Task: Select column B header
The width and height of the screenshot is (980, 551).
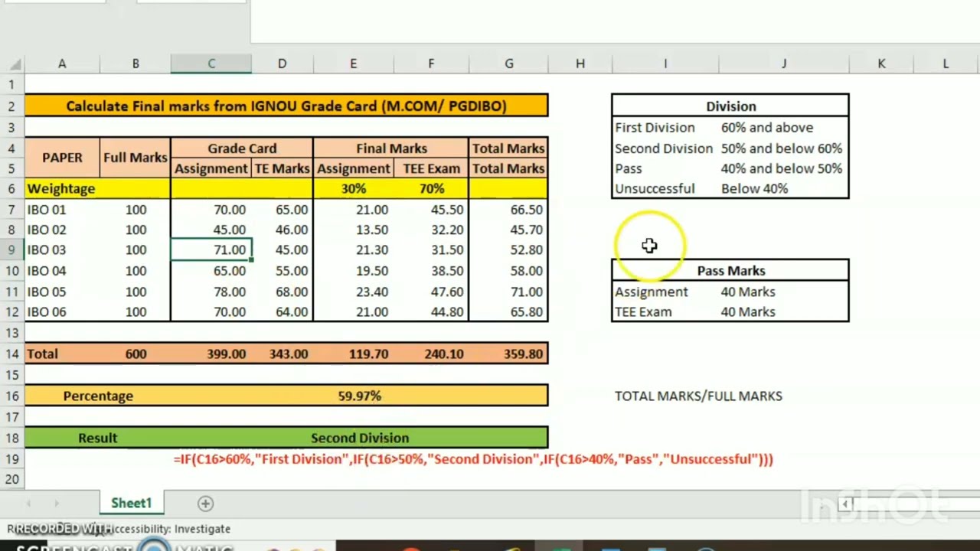Action: pyautogui.click(x=136, y=64)
